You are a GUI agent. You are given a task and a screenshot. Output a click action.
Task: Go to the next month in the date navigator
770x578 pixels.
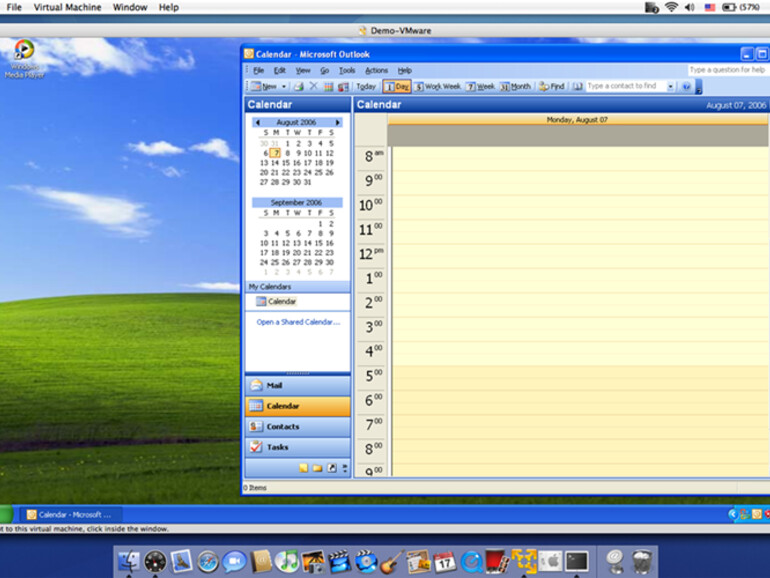coord(337,122)
